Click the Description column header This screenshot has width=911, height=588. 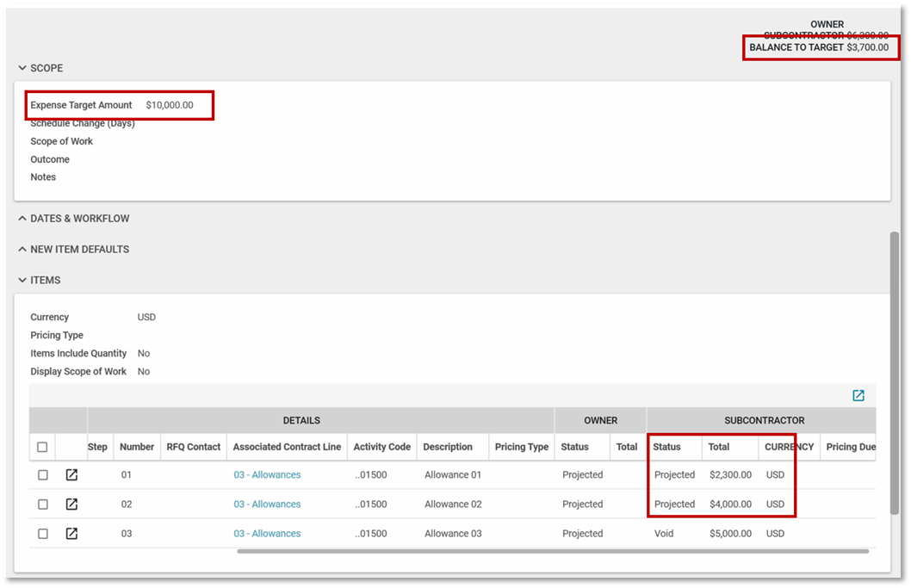point(448,447)
